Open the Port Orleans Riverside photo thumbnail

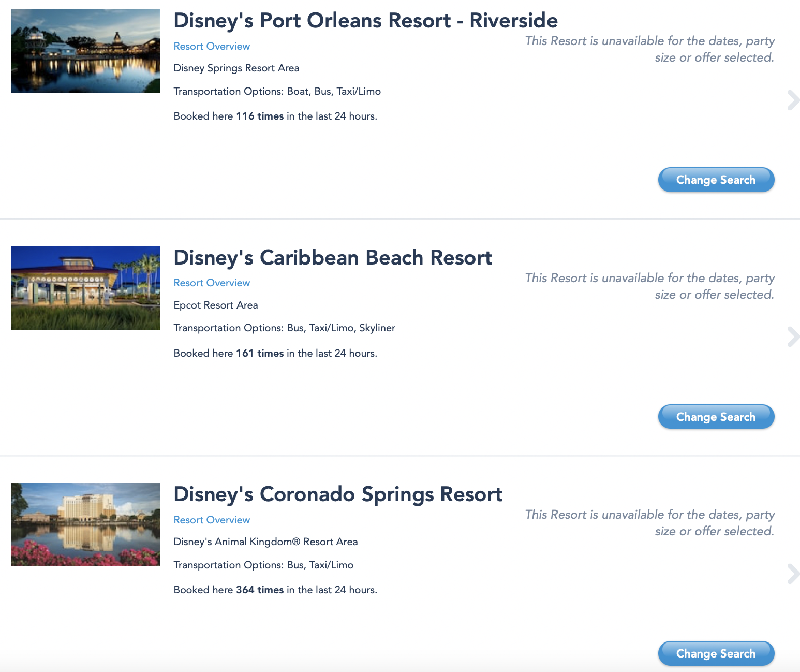pyautogui.click(x=85, y=51)
